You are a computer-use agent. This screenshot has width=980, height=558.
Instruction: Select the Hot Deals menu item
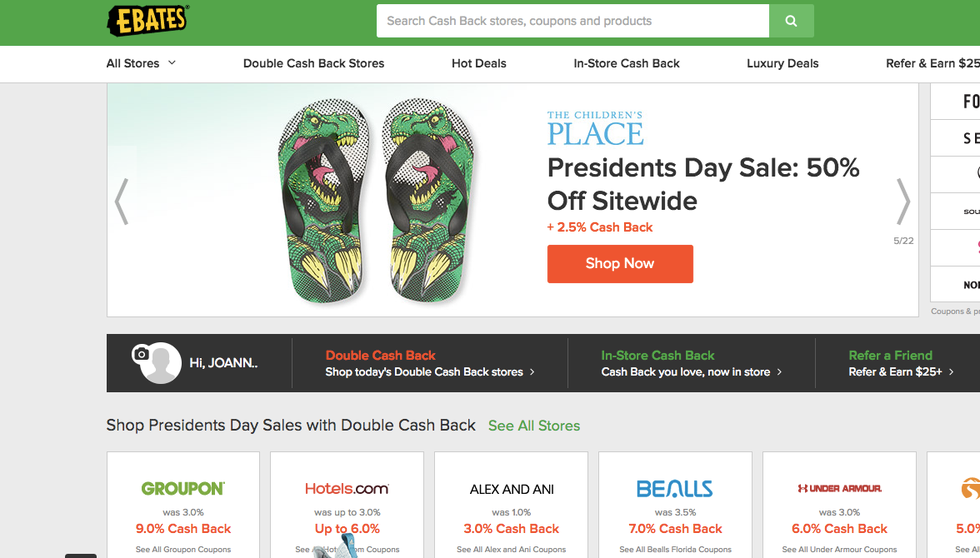[x=479, y=63]
